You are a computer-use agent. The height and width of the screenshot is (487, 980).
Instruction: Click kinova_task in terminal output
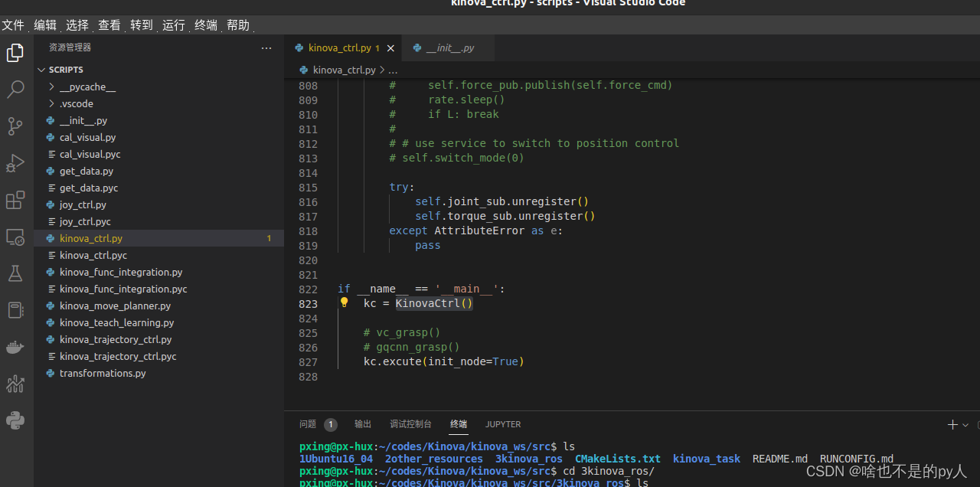pyautogui.click(x=707, y=459)
